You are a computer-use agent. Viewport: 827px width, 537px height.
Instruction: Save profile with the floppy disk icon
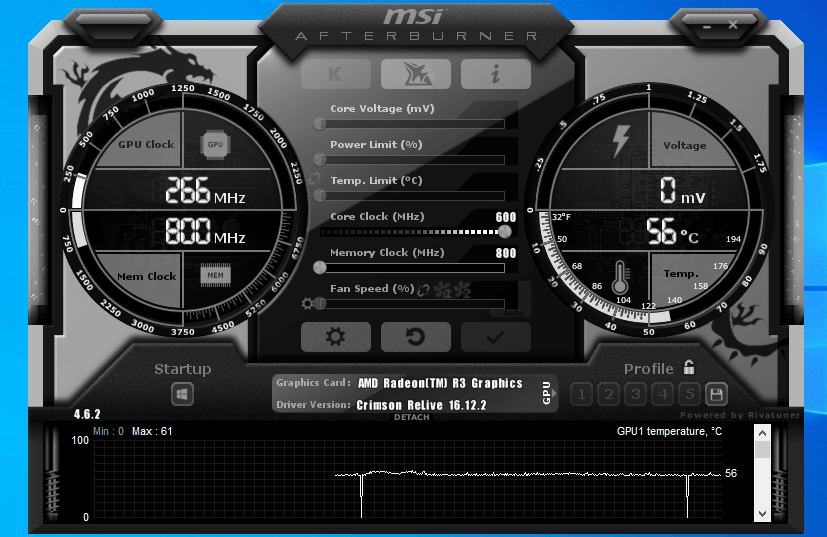716,394
